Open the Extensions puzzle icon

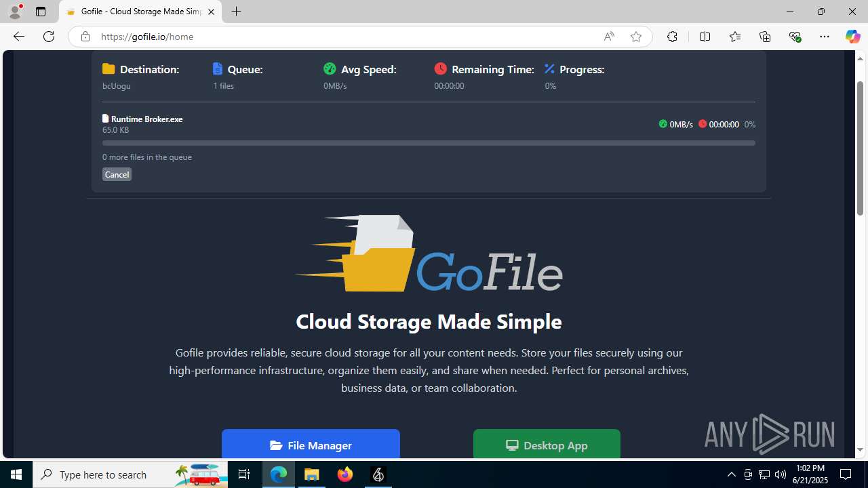click(672, 37)
